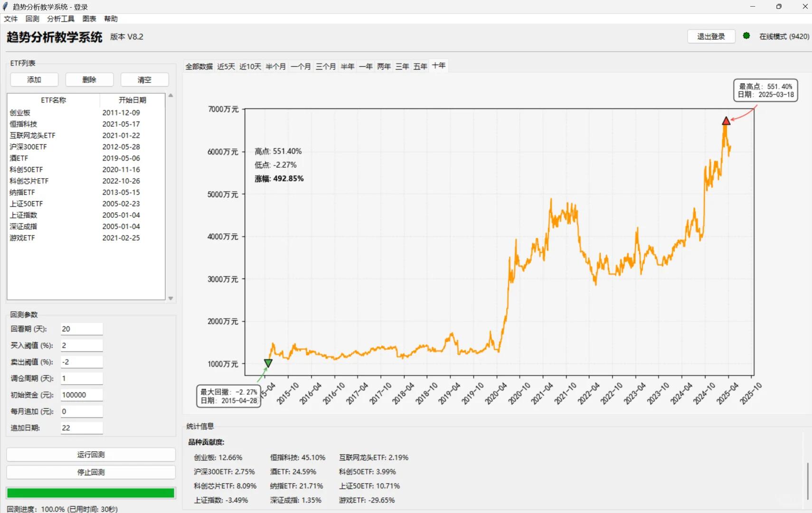Click the 添加 button
Viewport: 812px width, 513px height.
(34, 80)
